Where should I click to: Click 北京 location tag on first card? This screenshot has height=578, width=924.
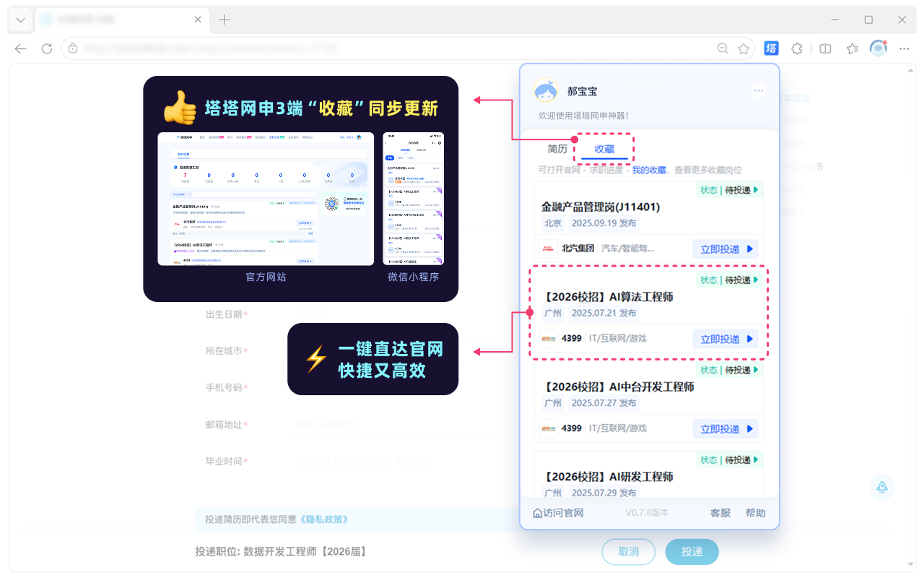(x=553, y=223)
